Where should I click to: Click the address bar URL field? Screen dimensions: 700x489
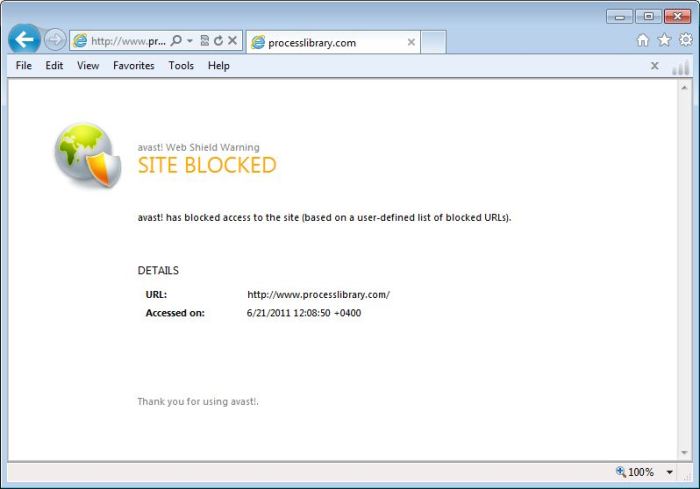point(125,41)
